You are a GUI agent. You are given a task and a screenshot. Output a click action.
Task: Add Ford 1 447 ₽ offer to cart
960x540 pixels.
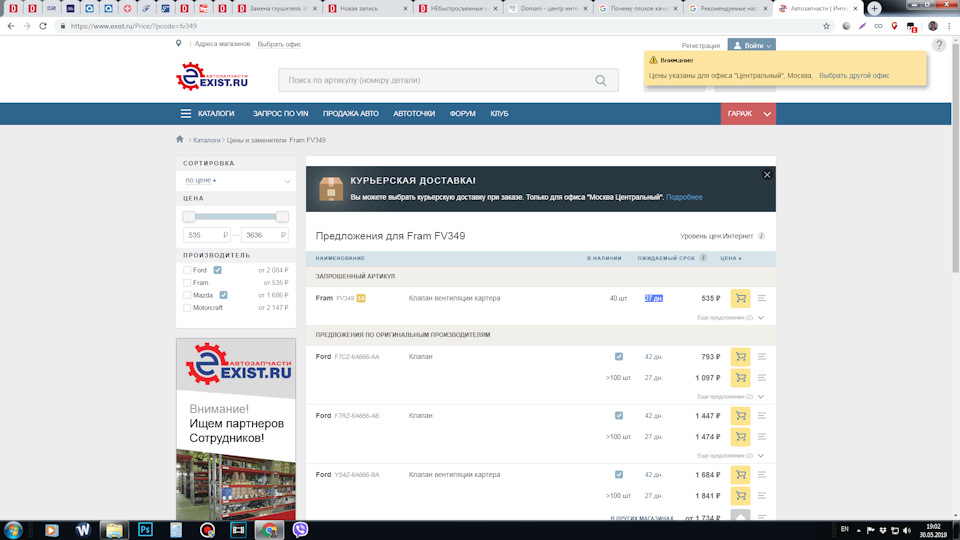[x=740, y=416]
